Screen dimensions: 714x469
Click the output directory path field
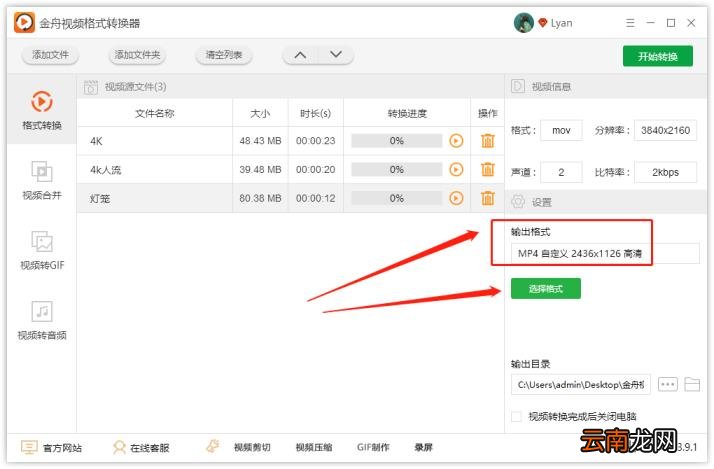(581, 385)
